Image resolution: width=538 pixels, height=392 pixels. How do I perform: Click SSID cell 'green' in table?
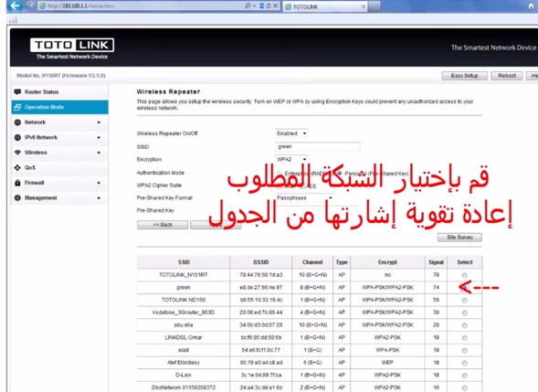(184, 287)
